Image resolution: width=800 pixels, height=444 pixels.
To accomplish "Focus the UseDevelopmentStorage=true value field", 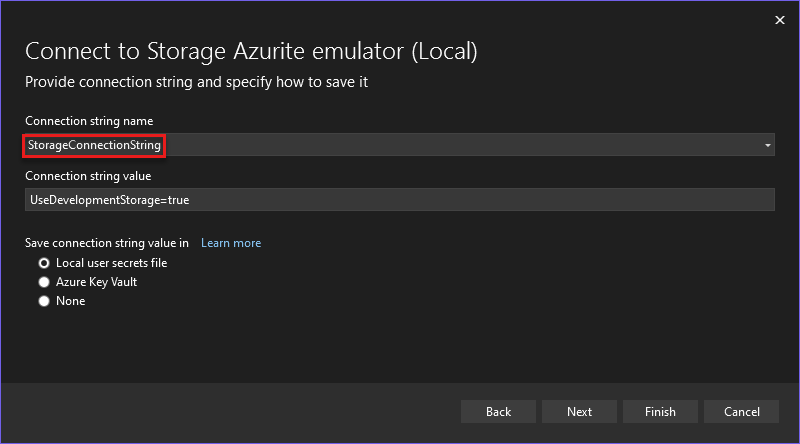I will coord(399,200).
